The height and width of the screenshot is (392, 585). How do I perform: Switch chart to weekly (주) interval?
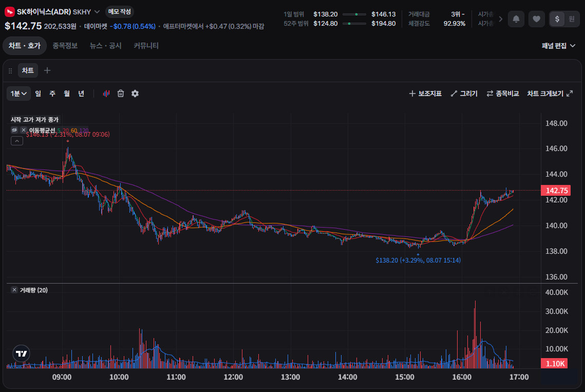[52, 94]
